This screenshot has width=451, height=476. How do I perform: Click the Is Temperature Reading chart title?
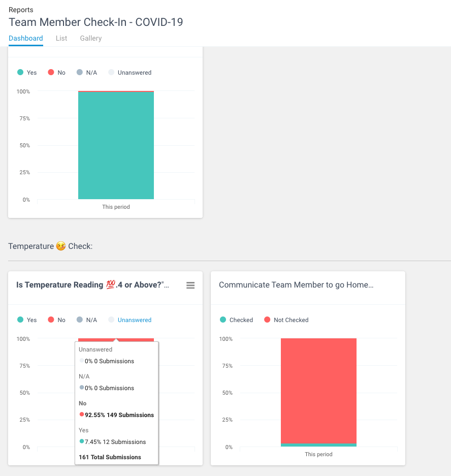click(92, 285)
